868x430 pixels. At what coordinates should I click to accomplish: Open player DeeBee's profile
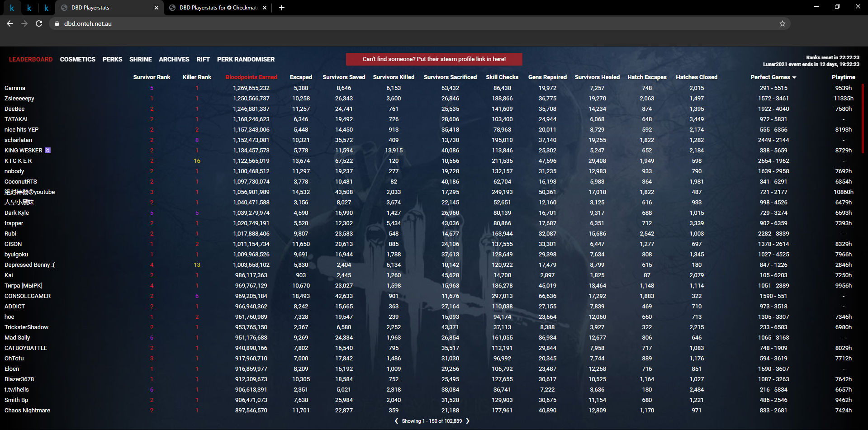click(x=14, y=109)
